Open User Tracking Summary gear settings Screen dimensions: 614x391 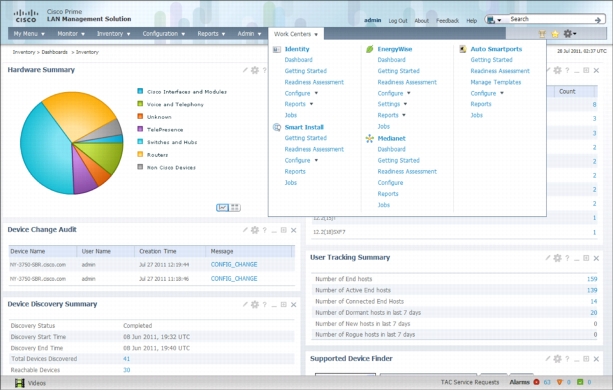(x=557, y=258)
